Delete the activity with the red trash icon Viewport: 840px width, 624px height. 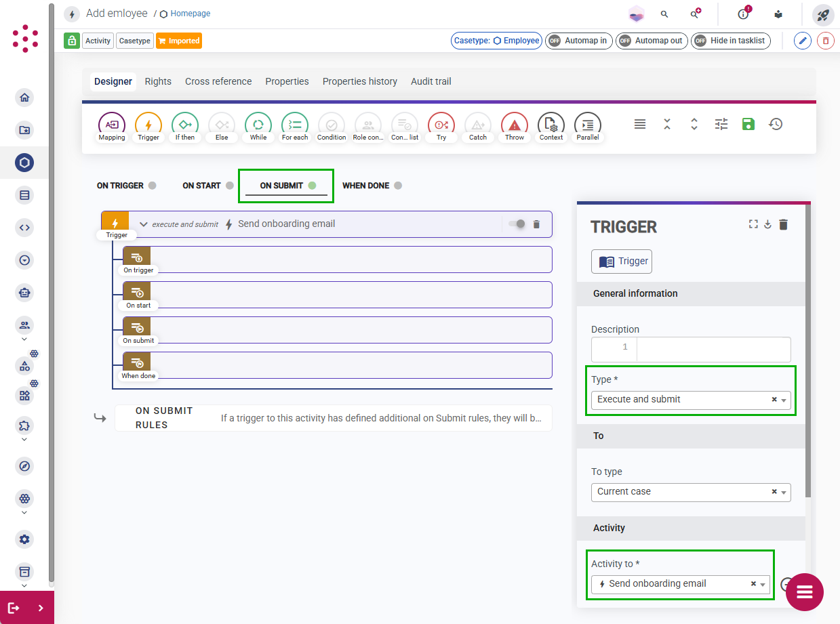[825, 41]
